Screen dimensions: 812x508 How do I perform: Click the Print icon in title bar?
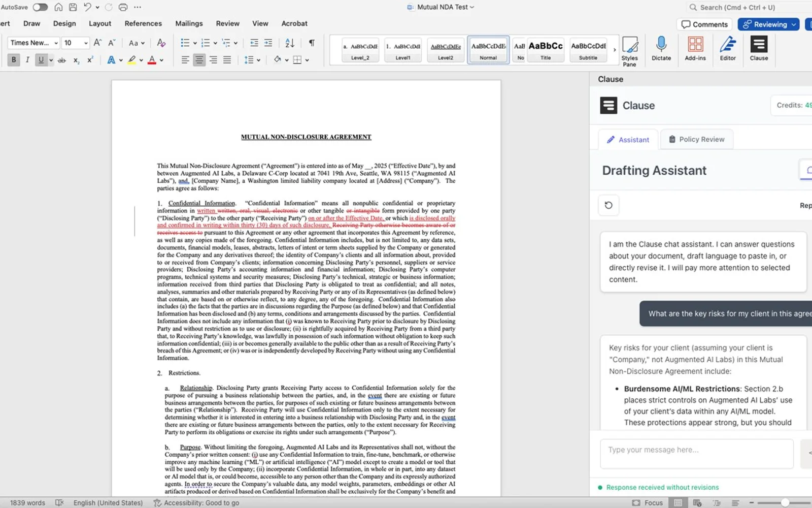coord(123,7)
